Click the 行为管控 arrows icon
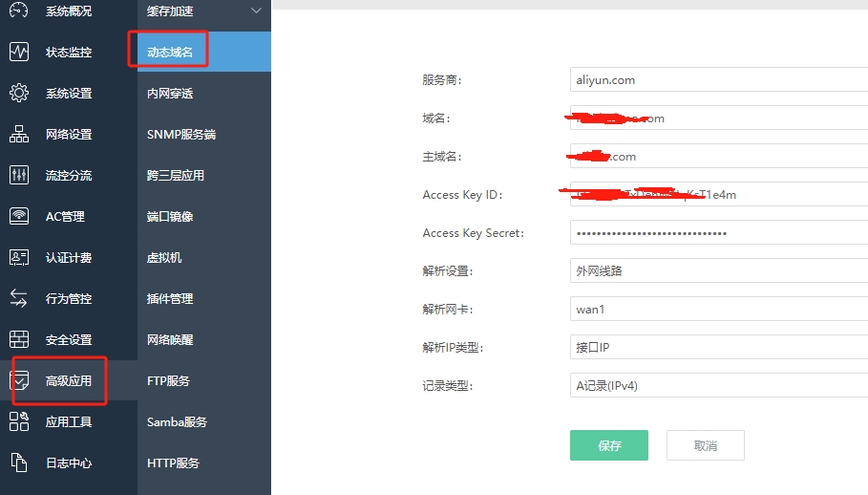 19,298
